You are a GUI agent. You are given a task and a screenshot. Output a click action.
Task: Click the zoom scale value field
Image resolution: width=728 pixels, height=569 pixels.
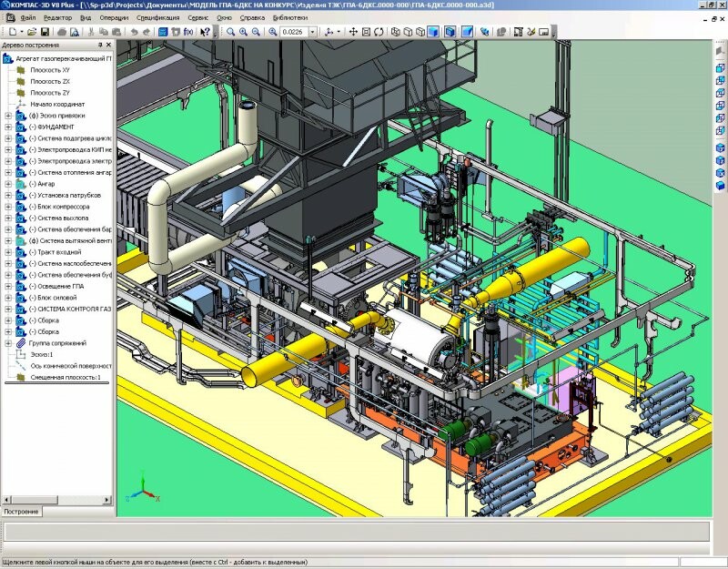point(293,32)
